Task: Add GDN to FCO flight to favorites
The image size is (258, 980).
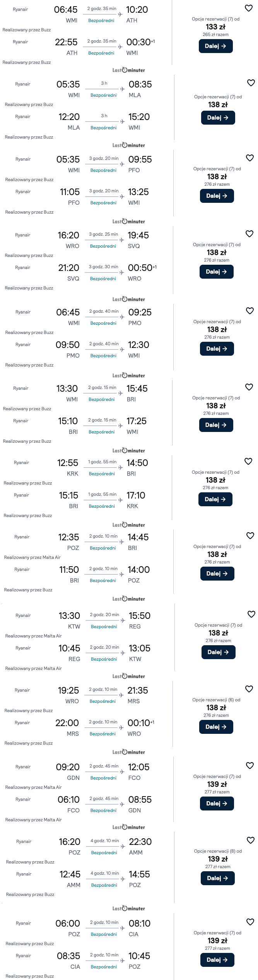Action: (250, 766)
